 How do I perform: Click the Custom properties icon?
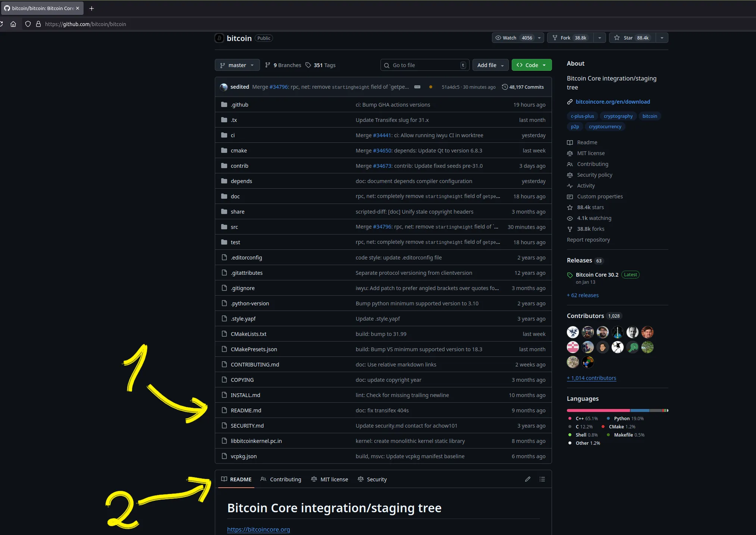(570, 196)
